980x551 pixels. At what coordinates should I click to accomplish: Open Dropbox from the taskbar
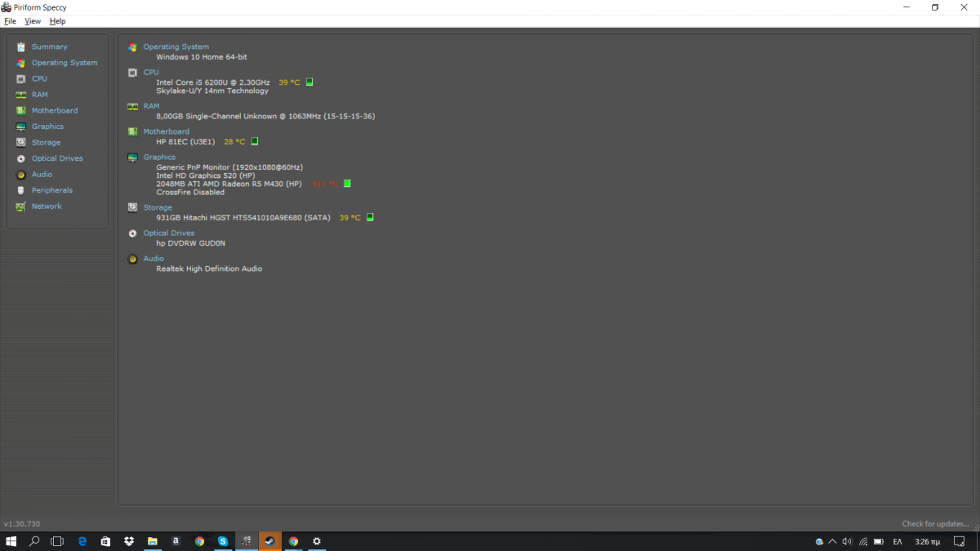pos(129,541)
